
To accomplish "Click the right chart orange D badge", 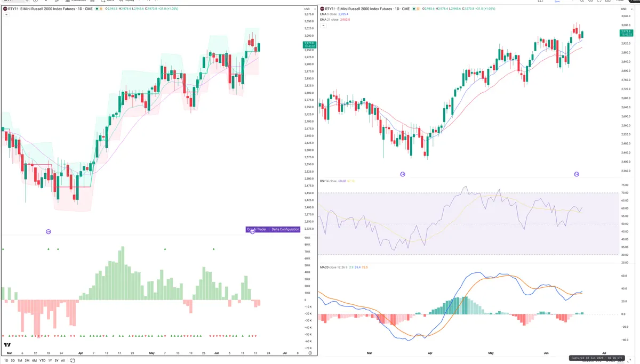I will pyautogui.click(x=418, y=9).
